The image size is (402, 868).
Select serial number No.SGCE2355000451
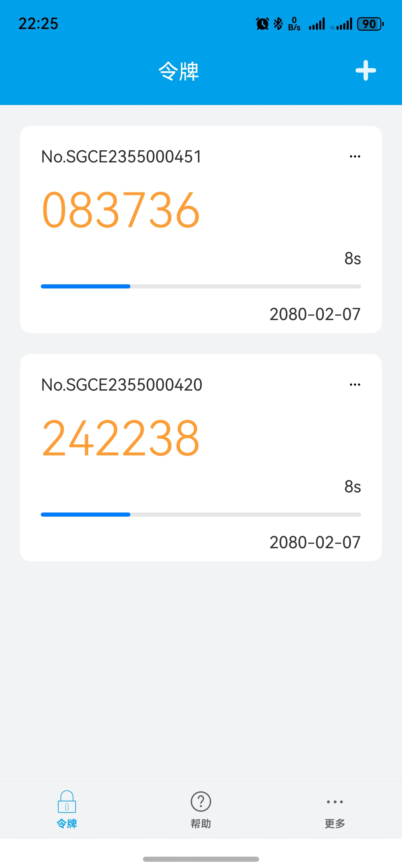click(x=121, y=157)
